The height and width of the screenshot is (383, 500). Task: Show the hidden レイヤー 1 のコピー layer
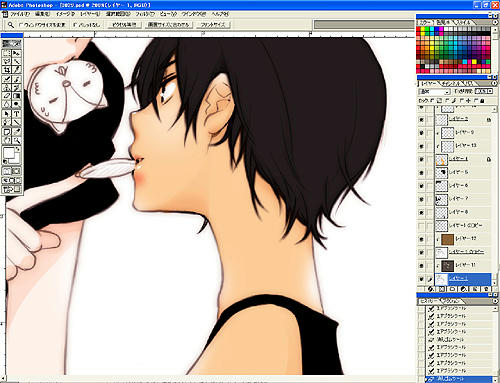(x=421, y=226)
